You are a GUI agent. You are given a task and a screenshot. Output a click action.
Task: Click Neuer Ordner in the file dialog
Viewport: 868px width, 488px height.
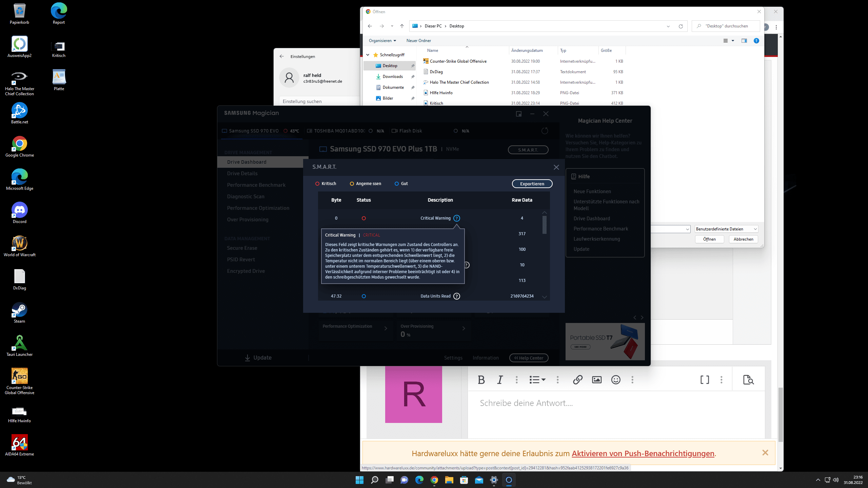coord(419,41)
